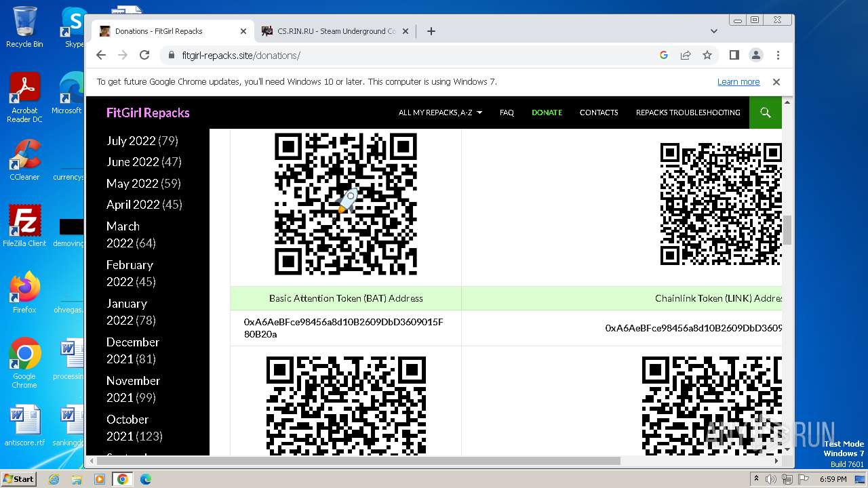
Task: Open the February 2022 archive
Action: (130, 273)
